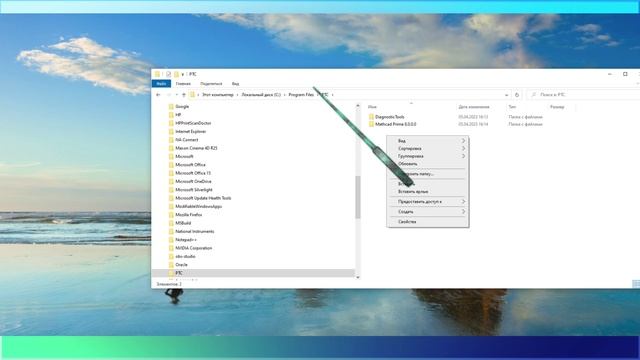640x360 pixels.
Task: Expand the Предоставить доступ к submenu
Action: tap(463, 202)
